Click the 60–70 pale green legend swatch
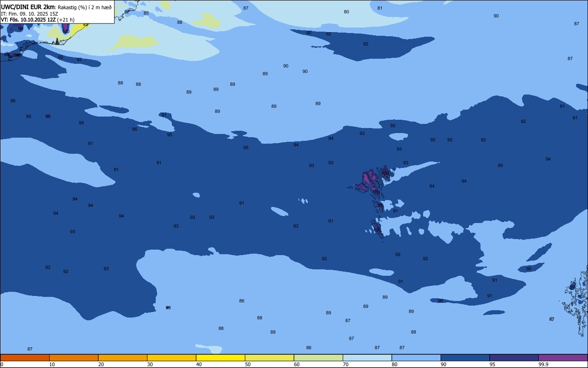Screen dimensions: 588x368 click(x=318, y=357)
